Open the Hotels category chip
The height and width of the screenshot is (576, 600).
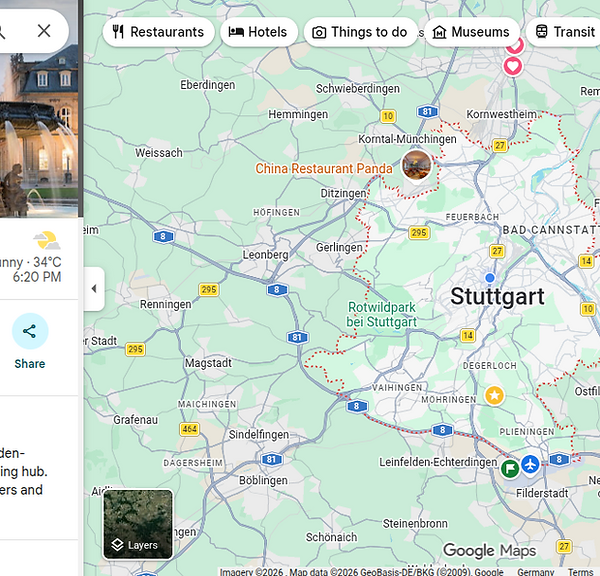coord(259,32)
